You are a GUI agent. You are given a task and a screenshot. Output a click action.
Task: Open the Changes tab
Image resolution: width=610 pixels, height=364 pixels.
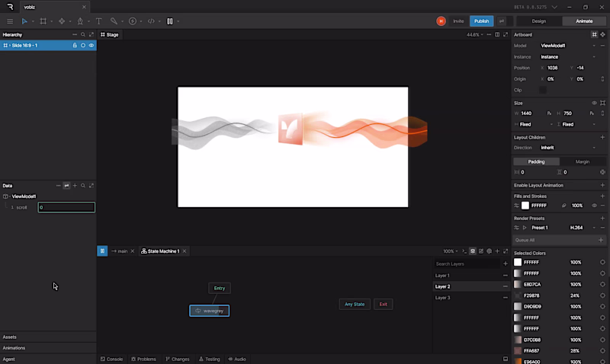(178, 359)
